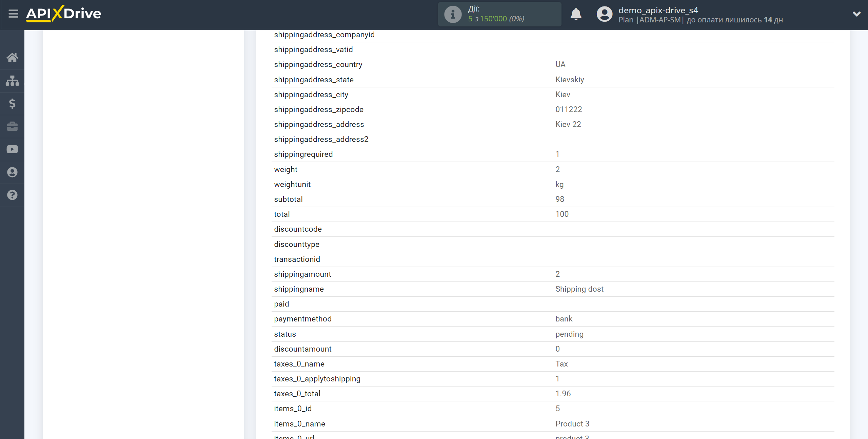
Task: Open the Home dashboard icon
Action: [x=12, y=58]
